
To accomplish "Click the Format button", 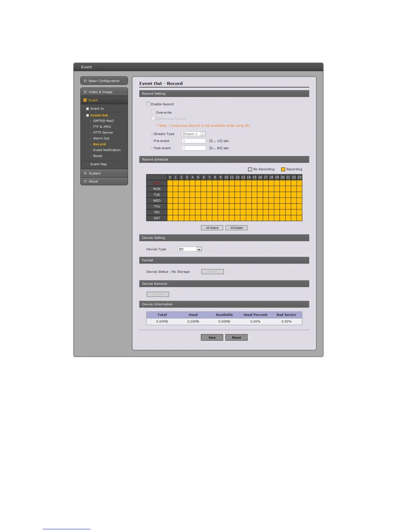I will tap(213, 272).
